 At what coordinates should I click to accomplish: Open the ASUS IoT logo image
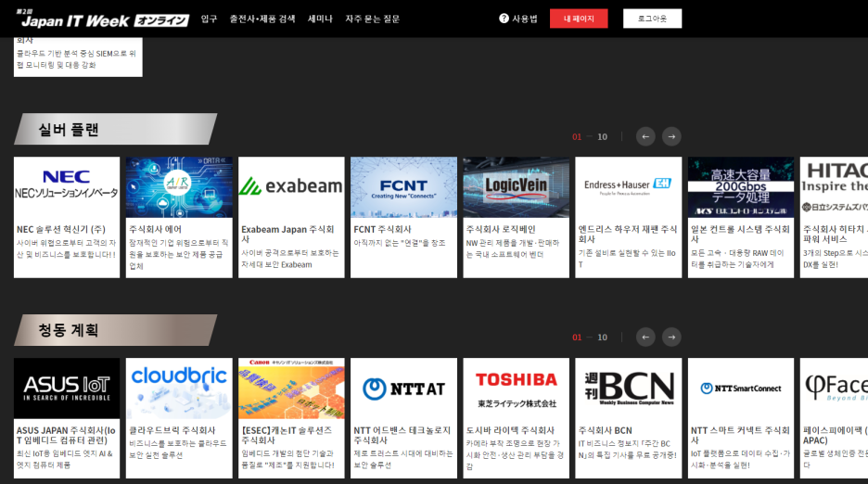[x=67, y=388]
